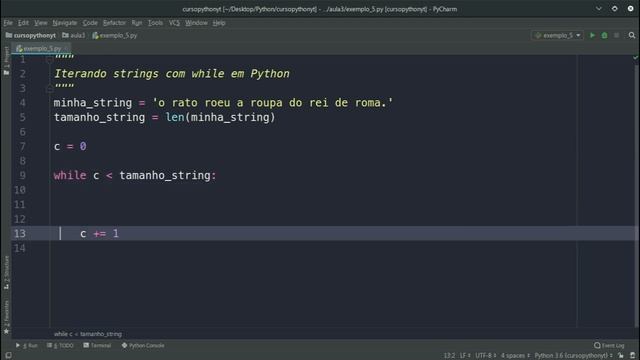
Task: Open the Event Log
Action: click(x=609, y=345)
